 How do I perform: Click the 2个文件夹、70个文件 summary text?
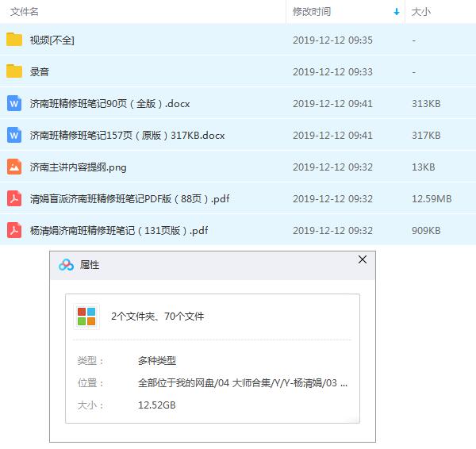tap(158, 317)
